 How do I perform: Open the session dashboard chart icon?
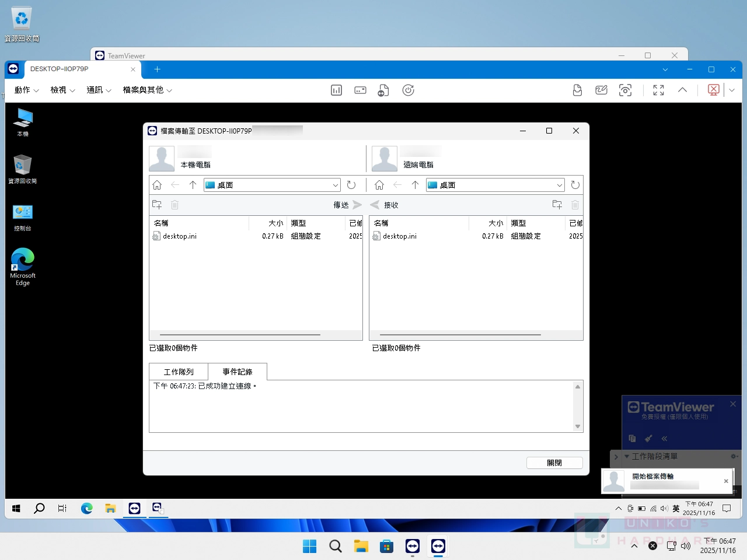(336, 90)
